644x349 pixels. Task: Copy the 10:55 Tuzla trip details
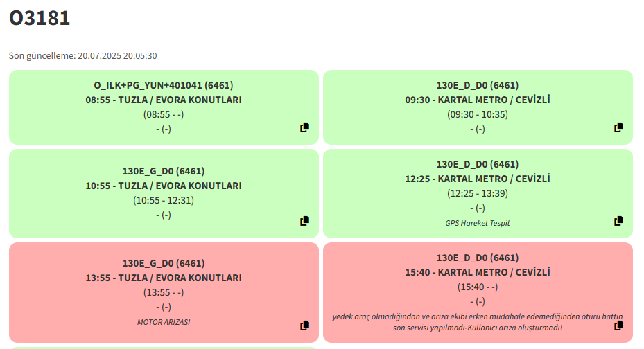304,221
